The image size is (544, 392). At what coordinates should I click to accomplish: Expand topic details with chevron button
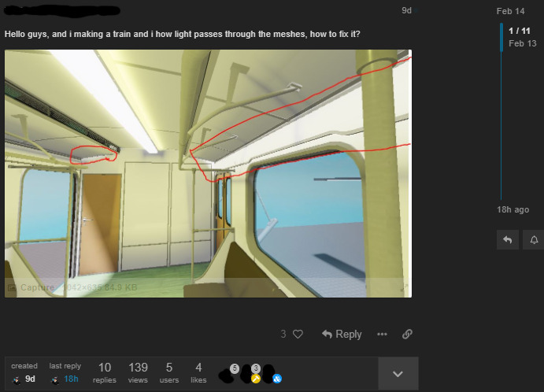point(398,374)
